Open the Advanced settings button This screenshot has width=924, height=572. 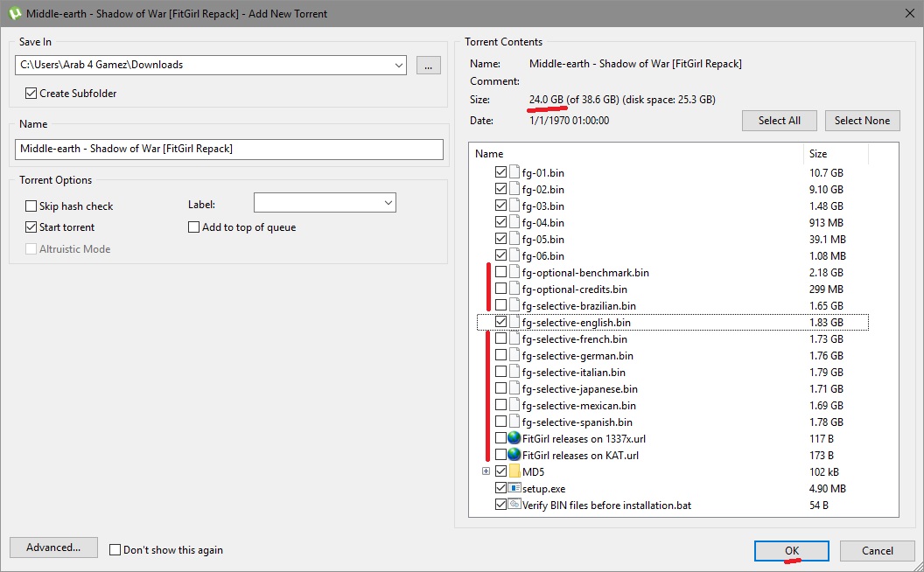(x=53, y=548)
